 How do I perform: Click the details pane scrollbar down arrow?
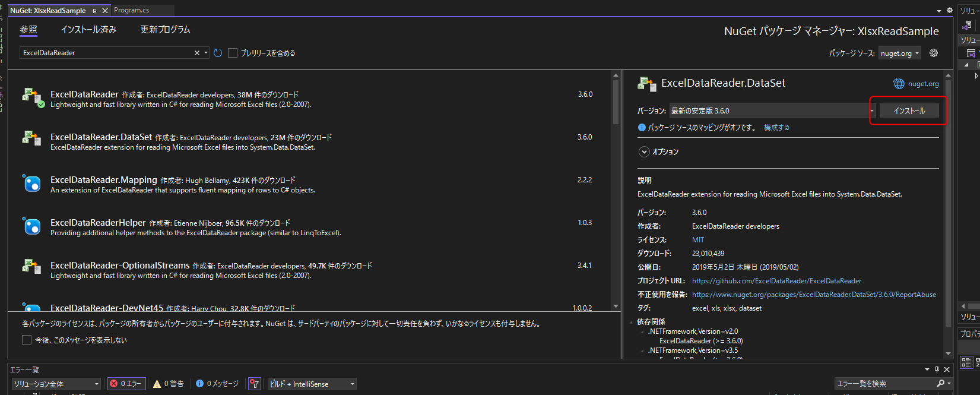948,354
